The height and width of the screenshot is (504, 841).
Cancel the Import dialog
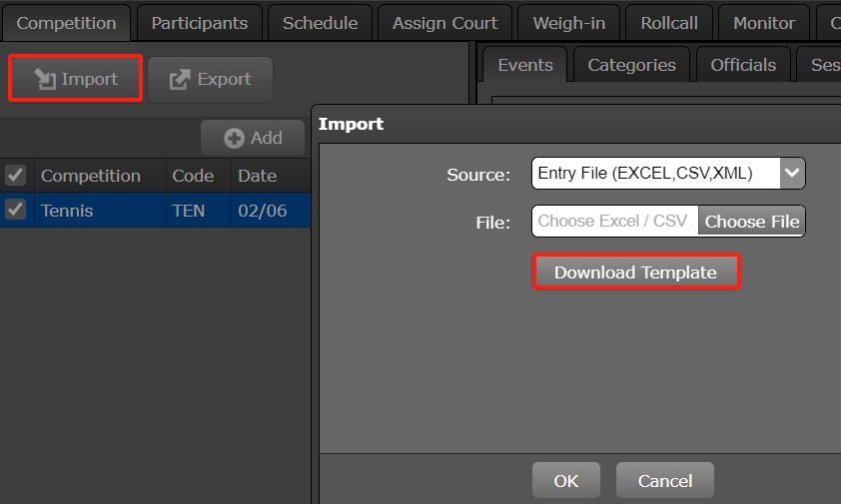(x=664, y=481)
